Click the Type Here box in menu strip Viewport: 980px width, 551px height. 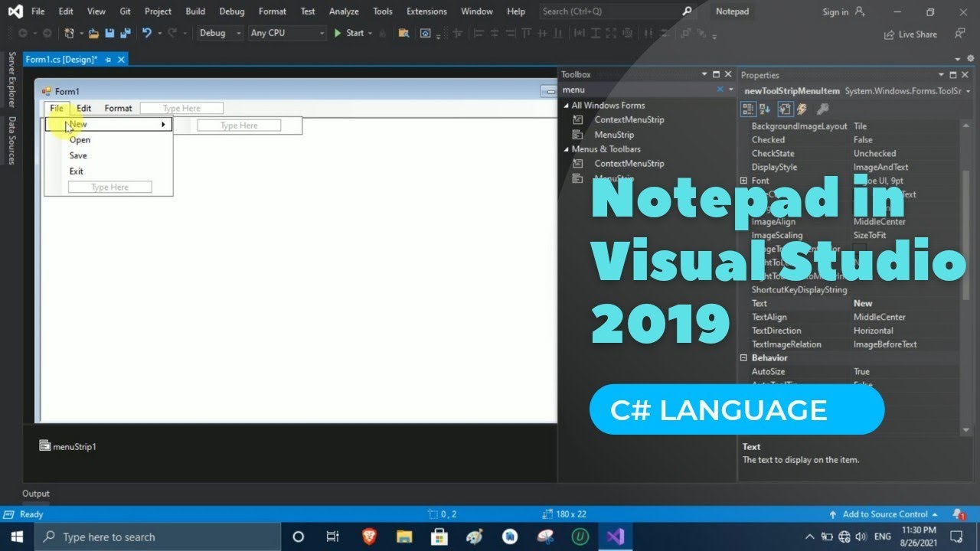pyautogui.click(x=181, y=108)
